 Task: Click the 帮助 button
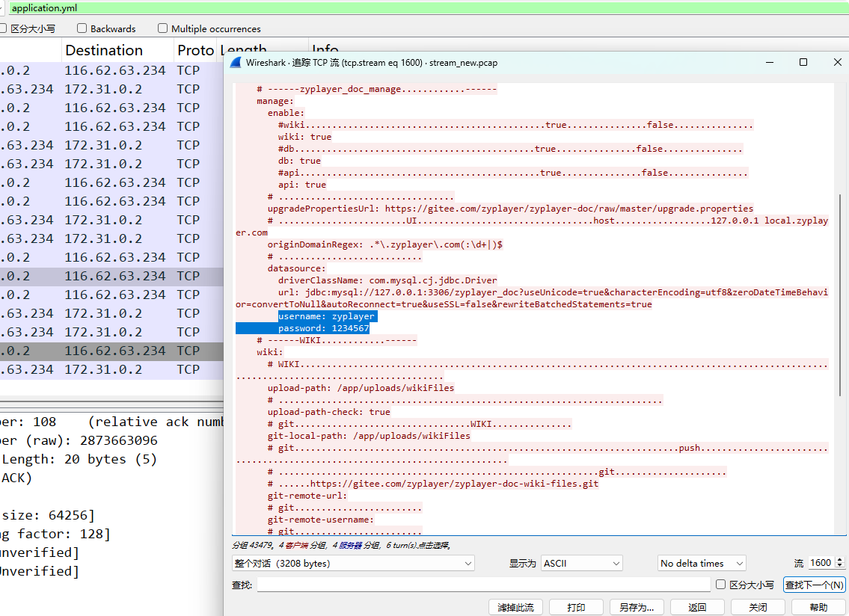coord(818,607)
